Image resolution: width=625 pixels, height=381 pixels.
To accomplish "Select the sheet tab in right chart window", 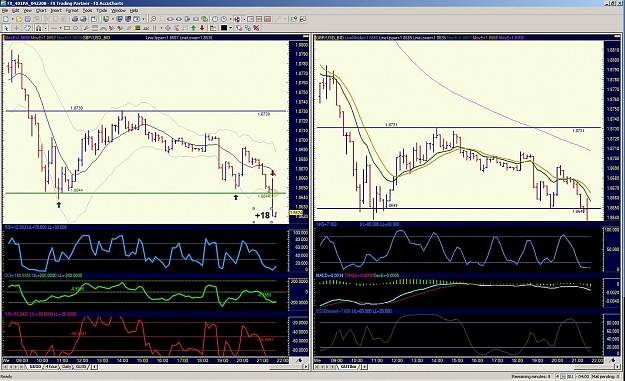I will 348,367.
